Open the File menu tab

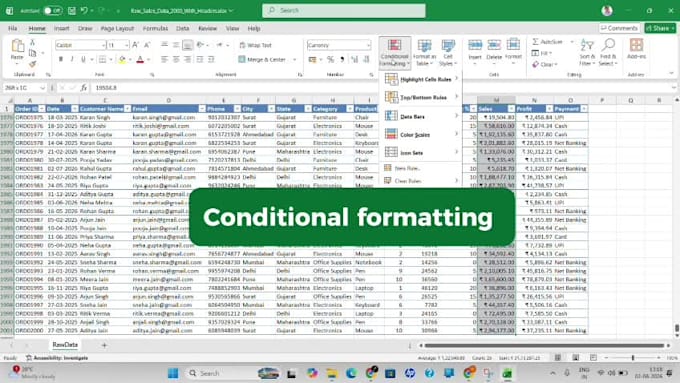pos(13,29)
